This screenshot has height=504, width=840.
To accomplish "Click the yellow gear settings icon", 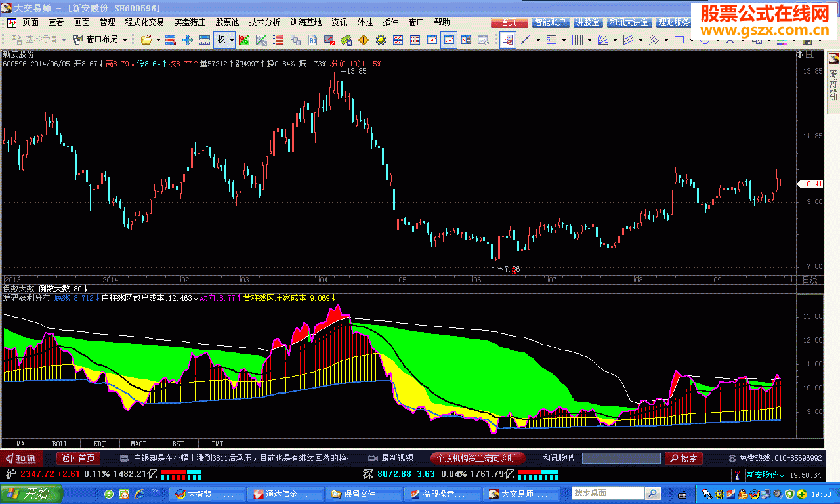I will 381,39.
